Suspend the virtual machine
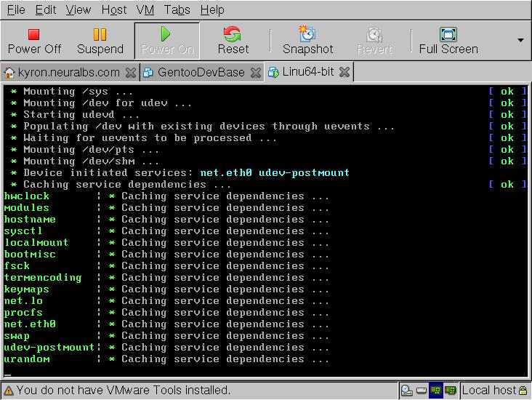 (100, 41)
